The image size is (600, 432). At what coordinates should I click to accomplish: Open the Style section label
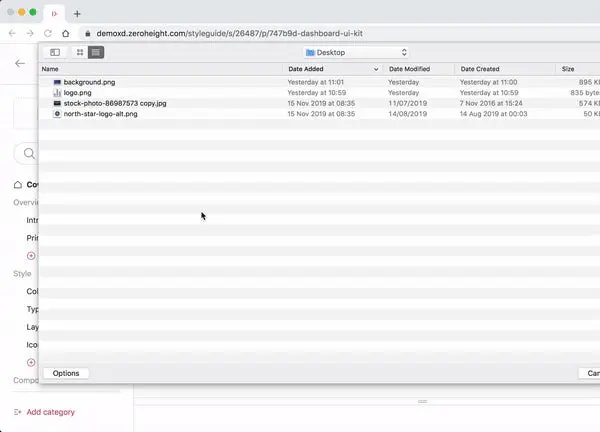pos(22,274)
